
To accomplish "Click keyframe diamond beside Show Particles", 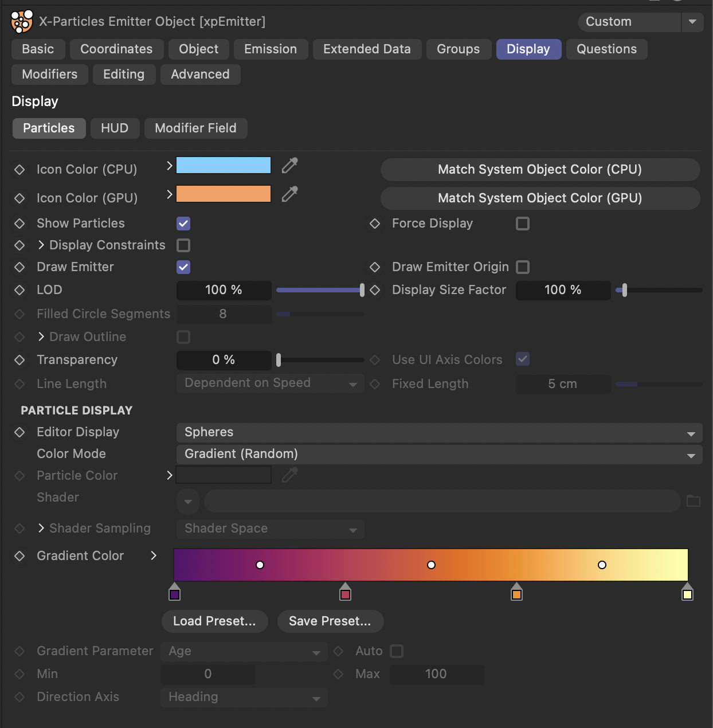I will click(19, 224).
